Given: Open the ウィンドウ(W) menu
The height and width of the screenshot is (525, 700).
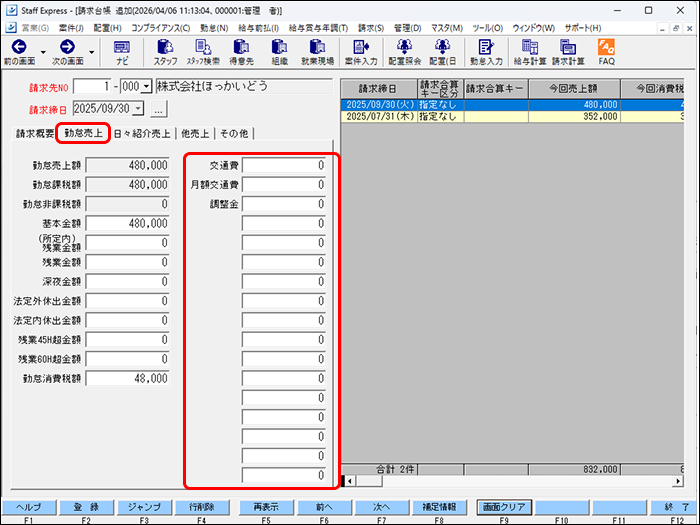Looking at the screenshot, I should click(533, 28).
